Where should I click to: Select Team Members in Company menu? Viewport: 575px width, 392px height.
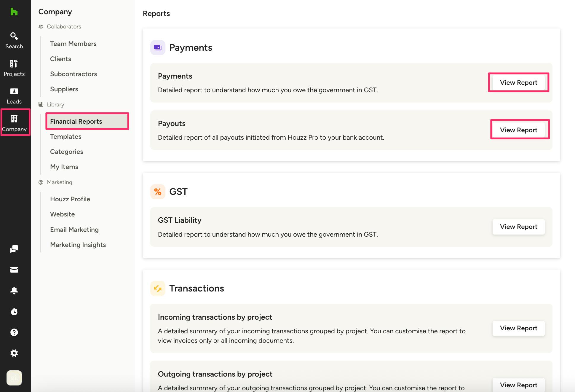click(73, 44)
